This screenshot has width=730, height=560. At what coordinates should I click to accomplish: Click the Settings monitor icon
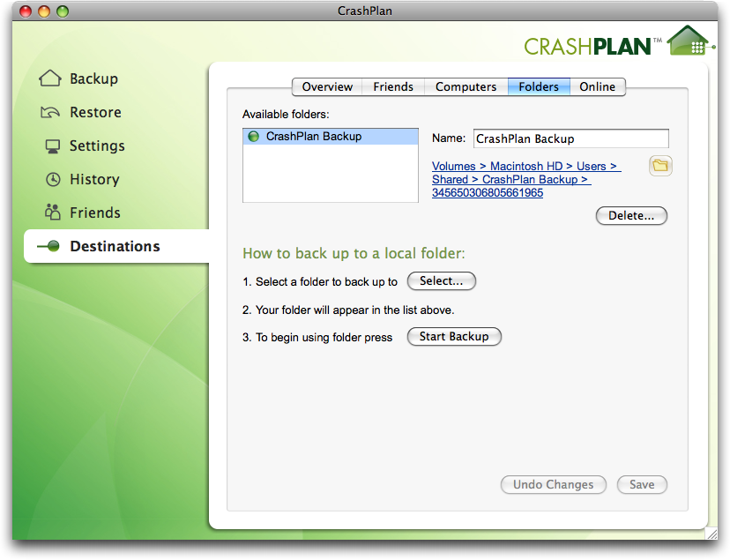(53, 146)
